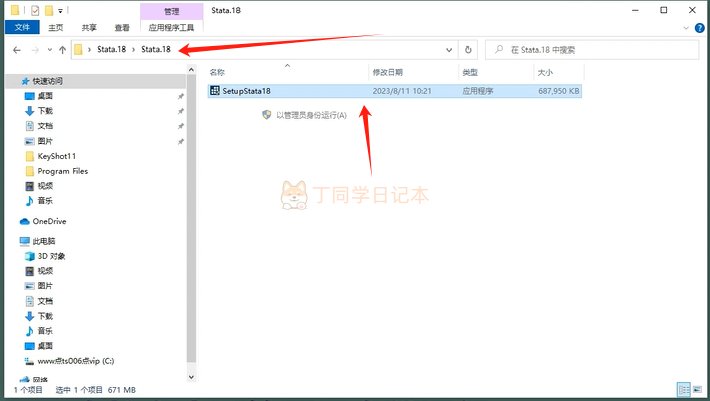Open the C: drive in sidebar
The width and height of the screenshot is (710, 401).
pos(76,361)
